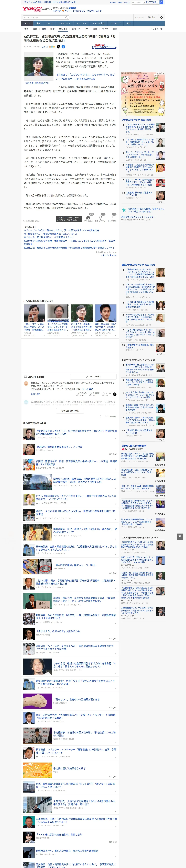React with 新しい視点 exclamation icon
The image size is (186, 868).
112,218
